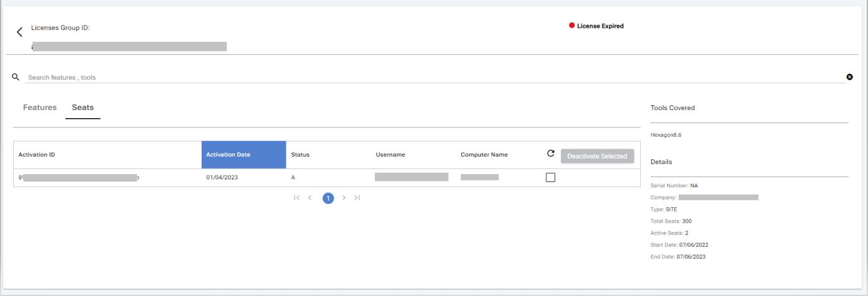The image size is (868, 296).
Task: Click the Username column header
Action: click(x=390, y=155)
